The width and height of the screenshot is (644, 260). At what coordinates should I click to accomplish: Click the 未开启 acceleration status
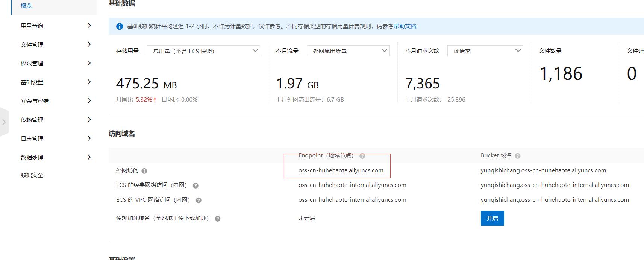pyautogui.click(x=307, y=218)
